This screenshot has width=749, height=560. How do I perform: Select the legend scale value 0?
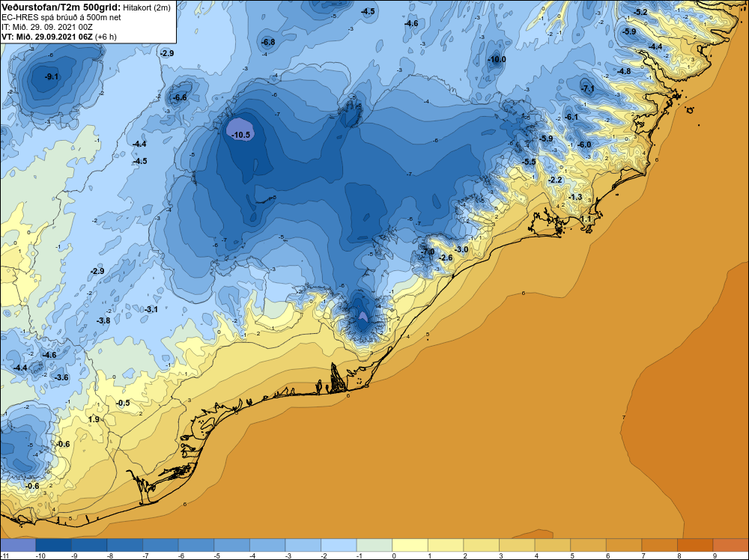point(394,556)
